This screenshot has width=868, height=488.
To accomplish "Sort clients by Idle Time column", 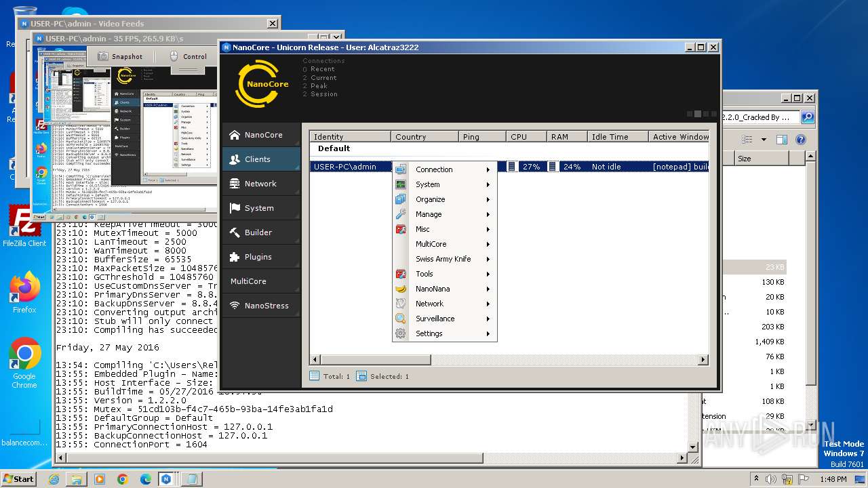I will [x=618, y=137].
